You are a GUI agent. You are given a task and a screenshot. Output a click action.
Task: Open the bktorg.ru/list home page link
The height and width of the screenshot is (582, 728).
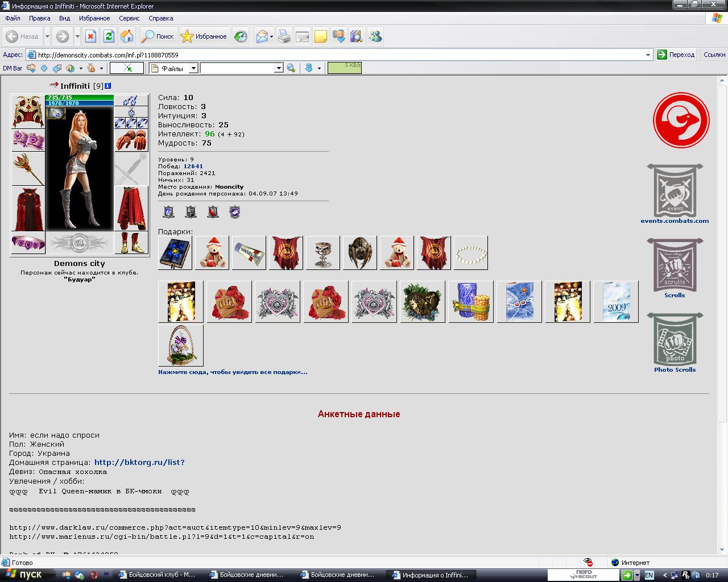click(139, 462)
